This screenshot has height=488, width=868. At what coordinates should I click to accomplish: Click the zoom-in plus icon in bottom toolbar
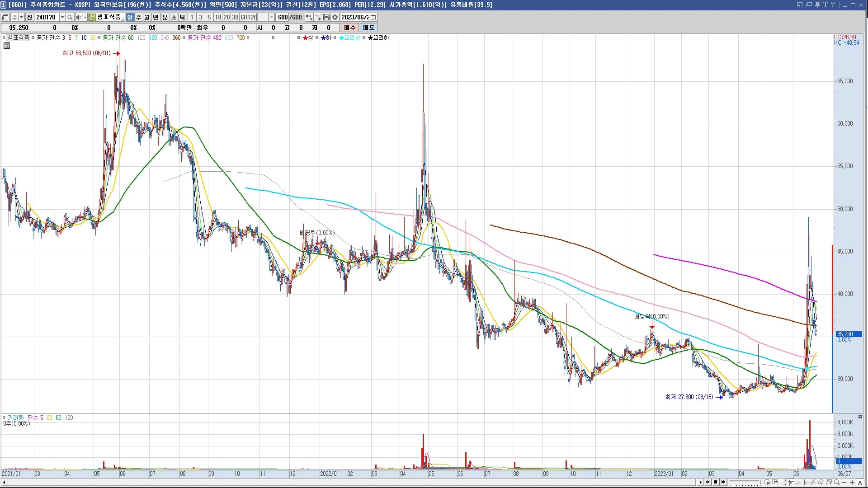[x=852, y=482]
